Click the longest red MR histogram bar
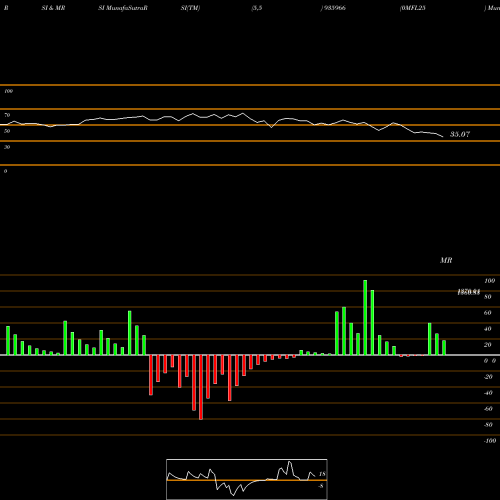This screenshot has width=500, height=500. click(201, 387)
